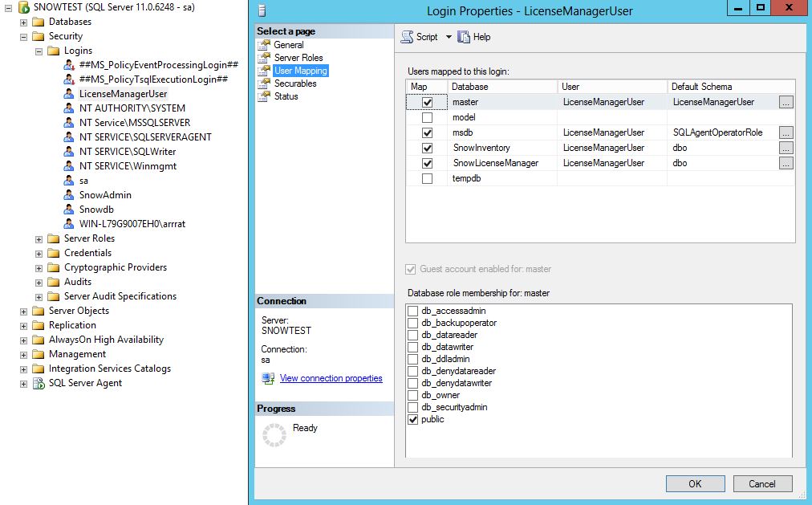
Task: Open the Status page
Action: coord(286,96)
